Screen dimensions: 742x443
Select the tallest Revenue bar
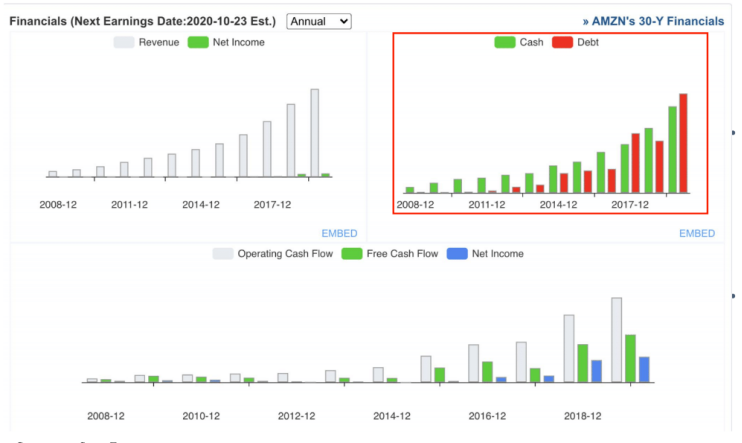point(315,133)
